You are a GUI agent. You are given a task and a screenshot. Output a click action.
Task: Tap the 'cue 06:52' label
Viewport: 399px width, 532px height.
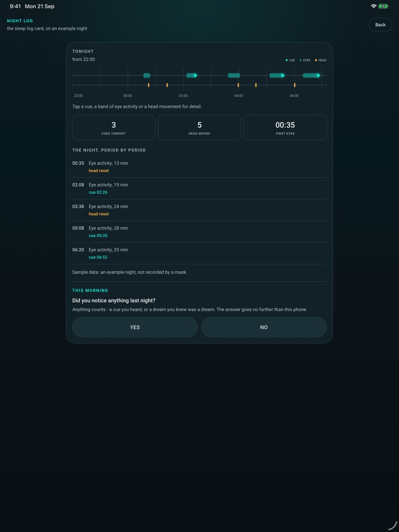(98, 257)
